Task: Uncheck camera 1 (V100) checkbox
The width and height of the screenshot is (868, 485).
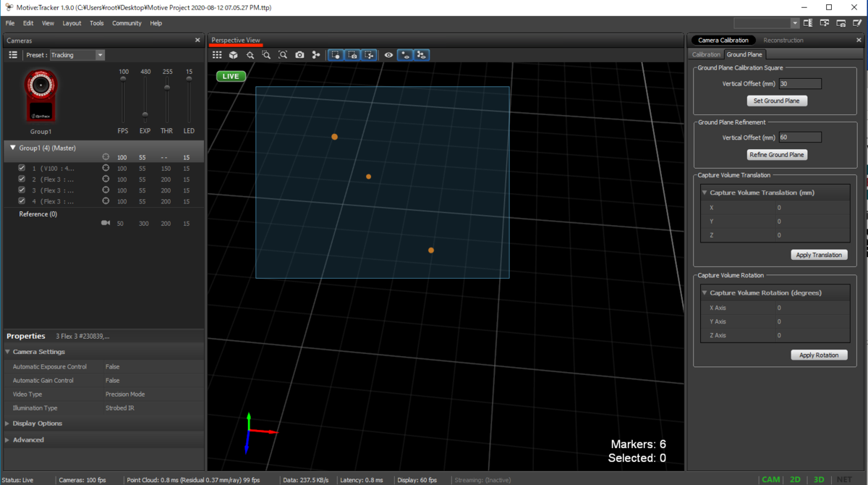Action: (22, 168)
